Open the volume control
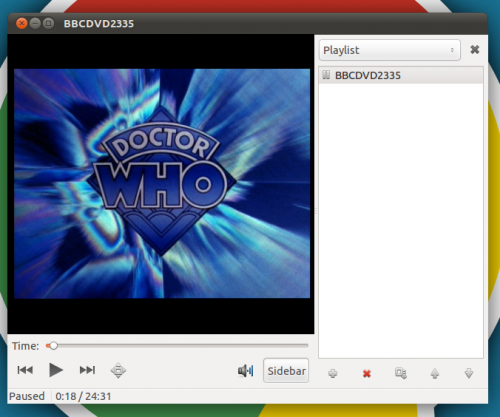 [246, 371]
